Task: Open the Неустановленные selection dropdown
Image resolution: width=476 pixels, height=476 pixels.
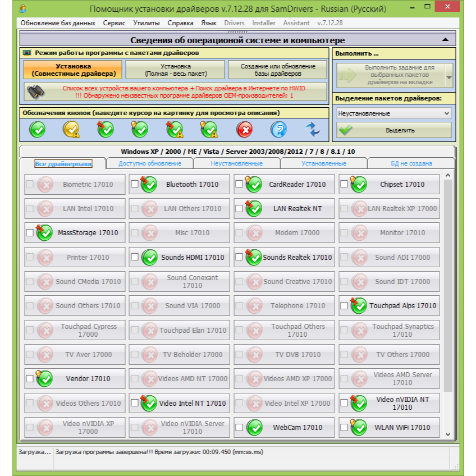Action: point(393,113)
